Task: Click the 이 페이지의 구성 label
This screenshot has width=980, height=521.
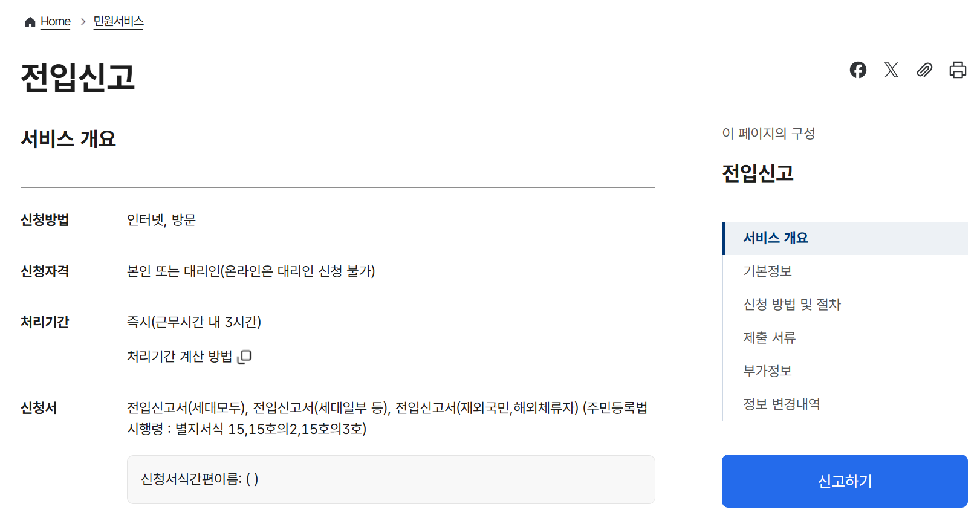Action: click(767, 134)
